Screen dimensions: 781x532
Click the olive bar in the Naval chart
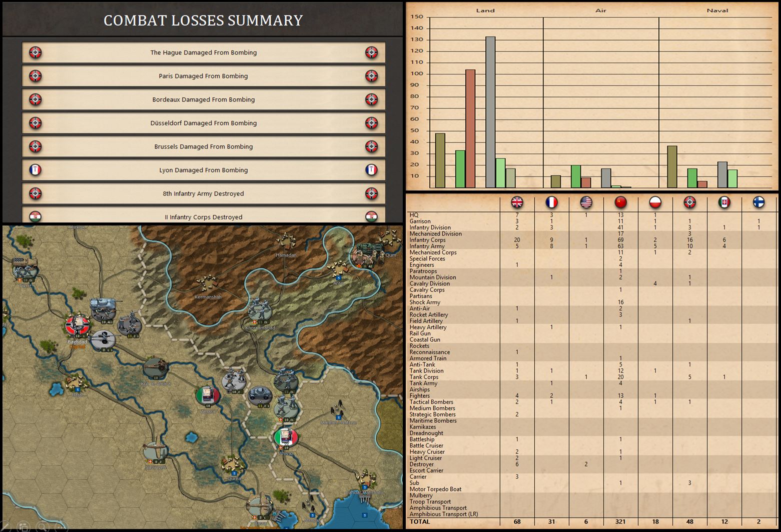point(672,167)
